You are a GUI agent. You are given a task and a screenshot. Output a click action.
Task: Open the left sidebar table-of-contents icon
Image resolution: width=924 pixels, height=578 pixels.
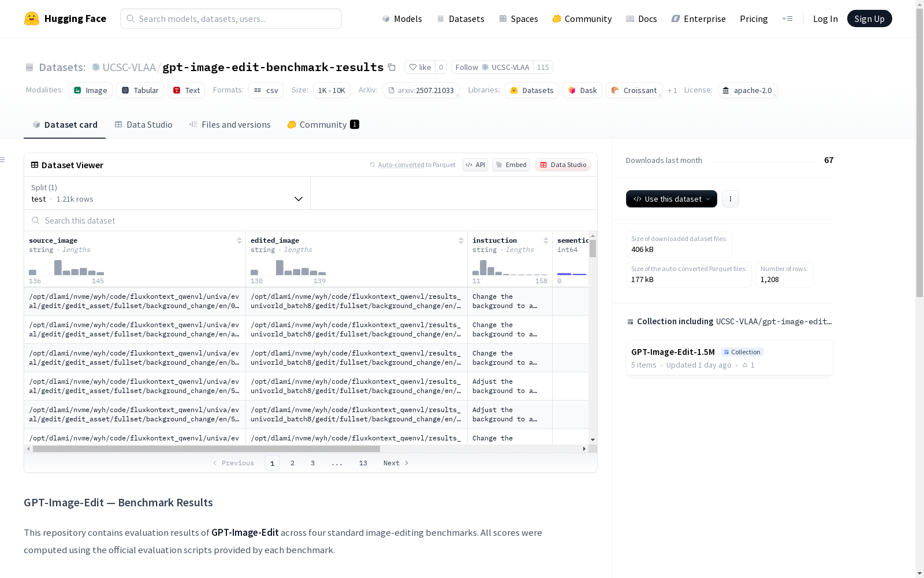pyautogui.click(x=3, y=160)
